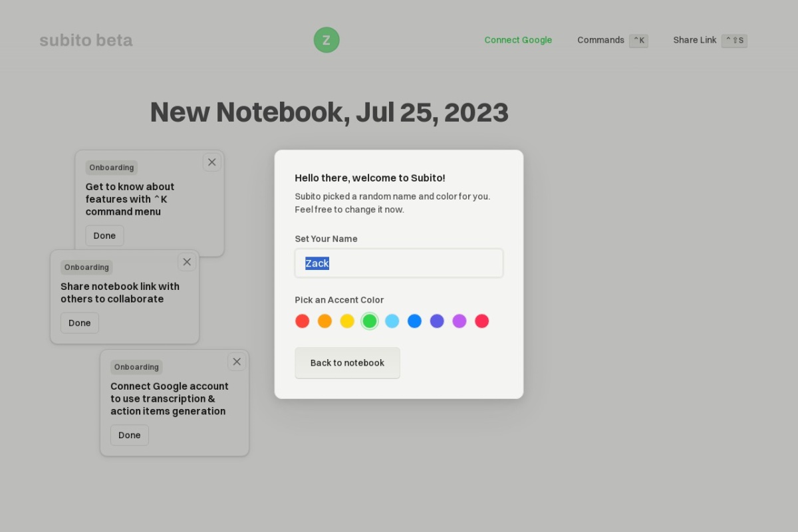Pick the orange accent color
Screen dimensions: 798x532
coord(325,321)
